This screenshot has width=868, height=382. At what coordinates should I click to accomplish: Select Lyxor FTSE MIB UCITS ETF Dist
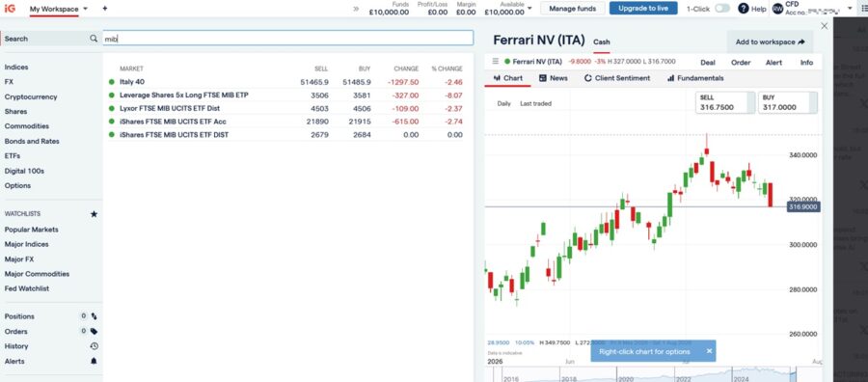(x=286, y=108)
